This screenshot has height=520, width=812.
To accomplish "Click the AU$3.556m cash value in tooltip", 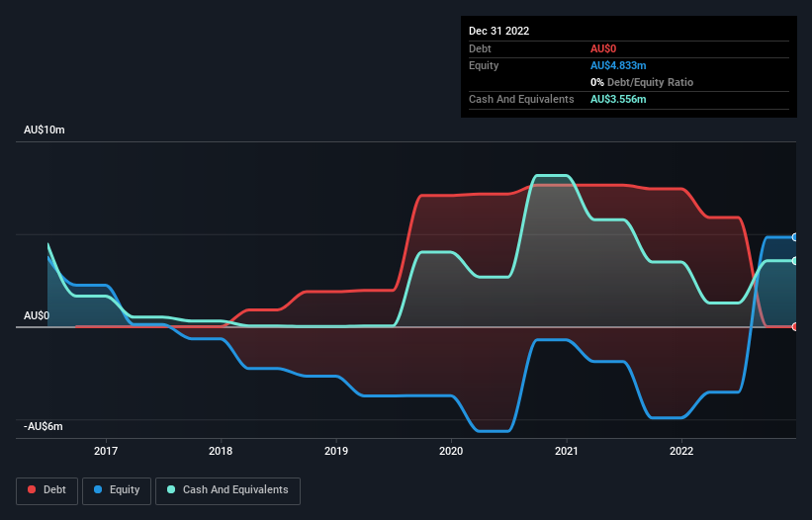I will click(618, 99).
